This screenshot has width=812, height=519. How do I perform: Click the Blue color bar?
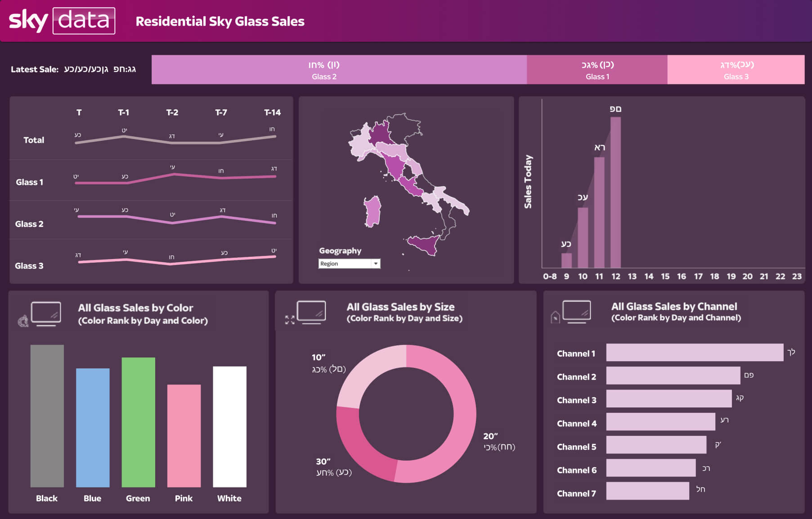pyautogui.click(x=93, y=428)
